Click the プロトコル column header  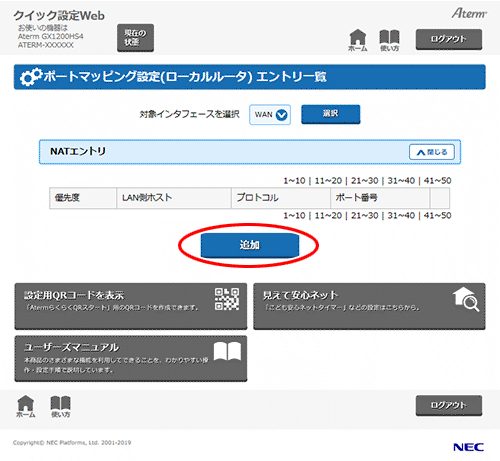(x=281, y=198)
